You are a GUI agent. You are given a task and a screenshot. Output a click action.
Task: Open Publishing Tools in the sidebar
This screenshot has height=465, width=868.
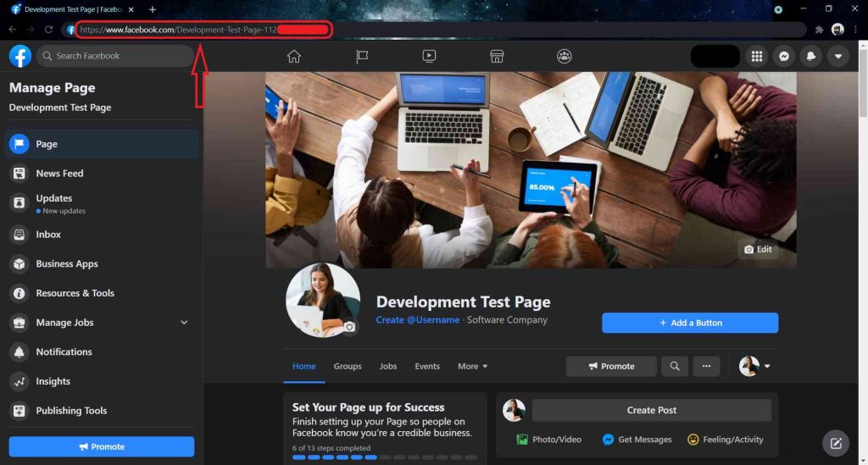[x=102, y=410]
